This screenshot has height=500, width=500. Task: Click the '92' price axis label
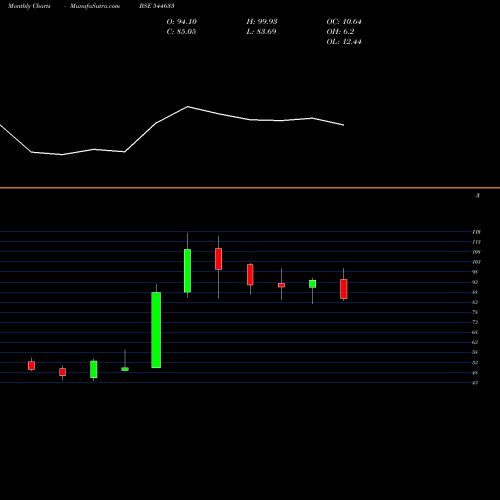[475, 282]
